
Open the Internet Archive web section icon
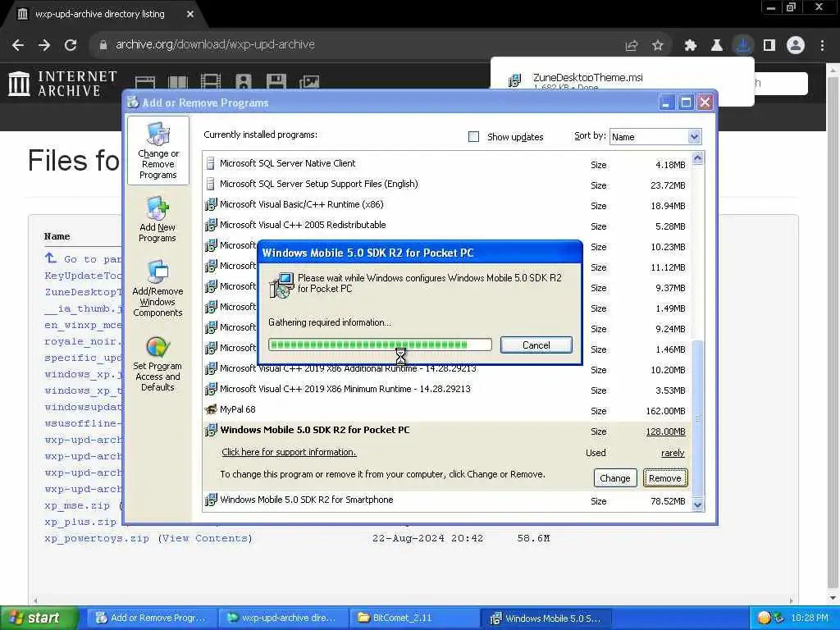pyautogui.click(x=145, y=82)
